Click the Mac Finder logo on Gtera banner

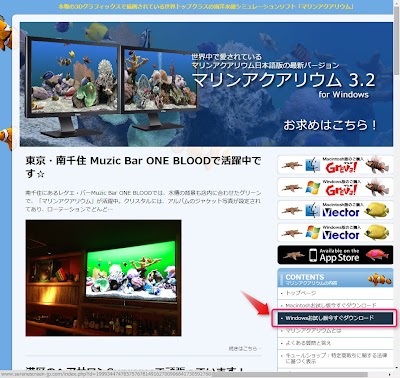(313, 165)
